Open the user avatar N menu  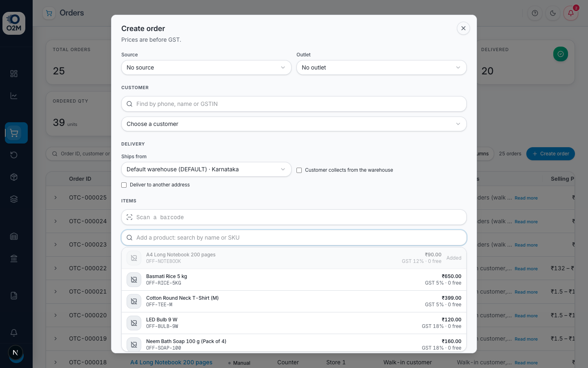pos(16,352)
